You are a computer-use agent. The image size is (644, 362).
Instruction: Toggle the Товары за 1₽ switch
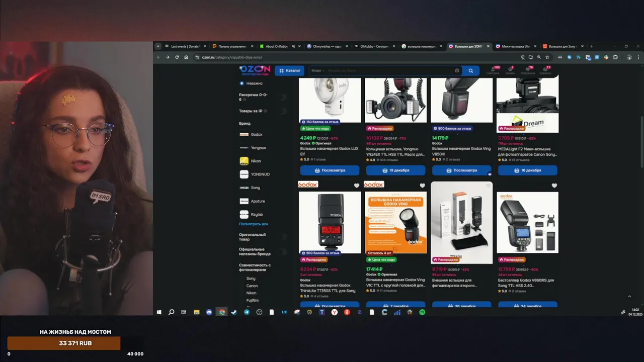pyautogui.click(x=283, y=111)
